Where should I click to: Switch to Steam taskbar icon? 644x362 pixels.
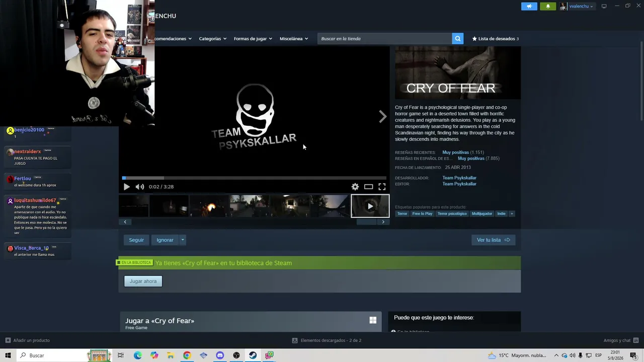[253, 355]
